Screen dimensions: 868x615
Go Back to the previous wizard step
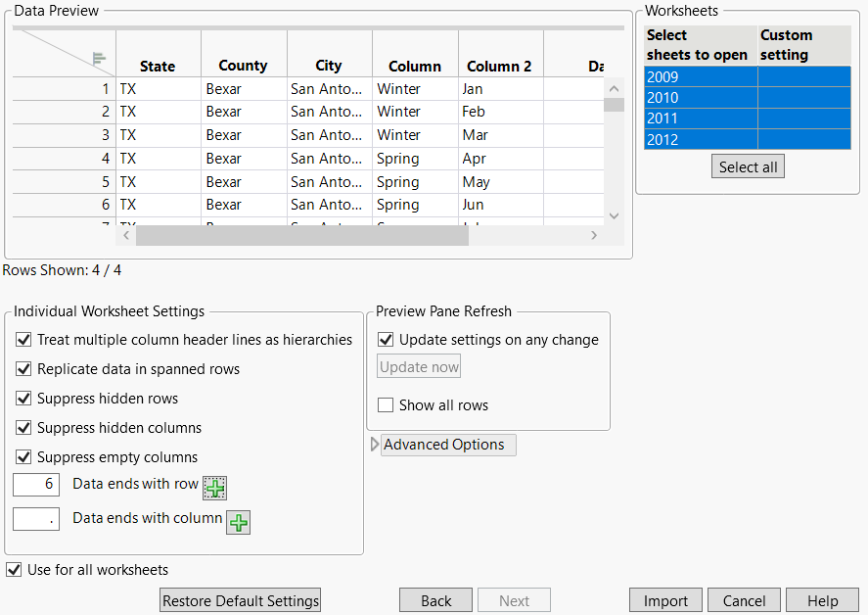click(x=435, y=599)
